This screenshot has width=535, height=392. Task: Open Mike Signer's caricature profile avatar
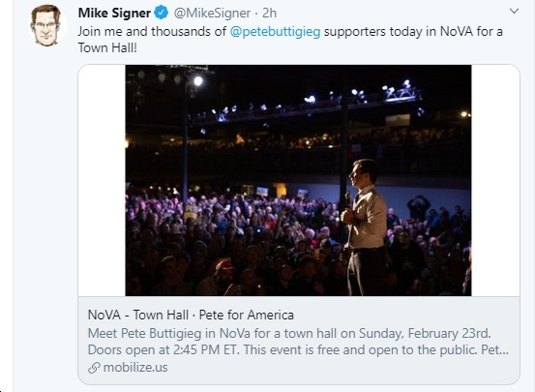point(46,25)
